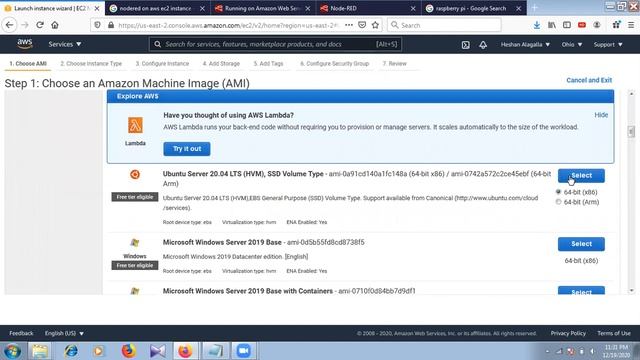The height and width of the screenshot is (360, 640).
Task: Click the AWS logo home icon
Action: point(24,44)
